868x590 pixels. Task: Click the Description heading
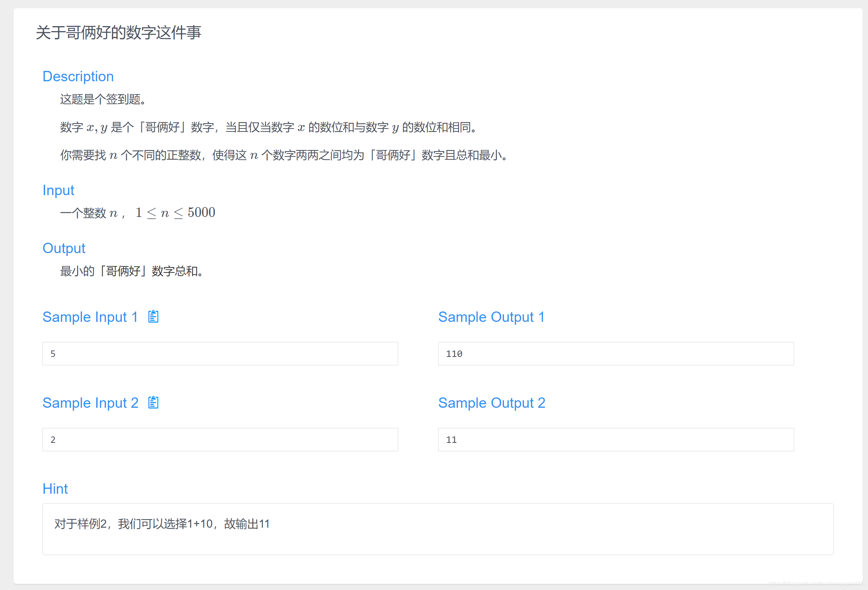click(78, 76)
